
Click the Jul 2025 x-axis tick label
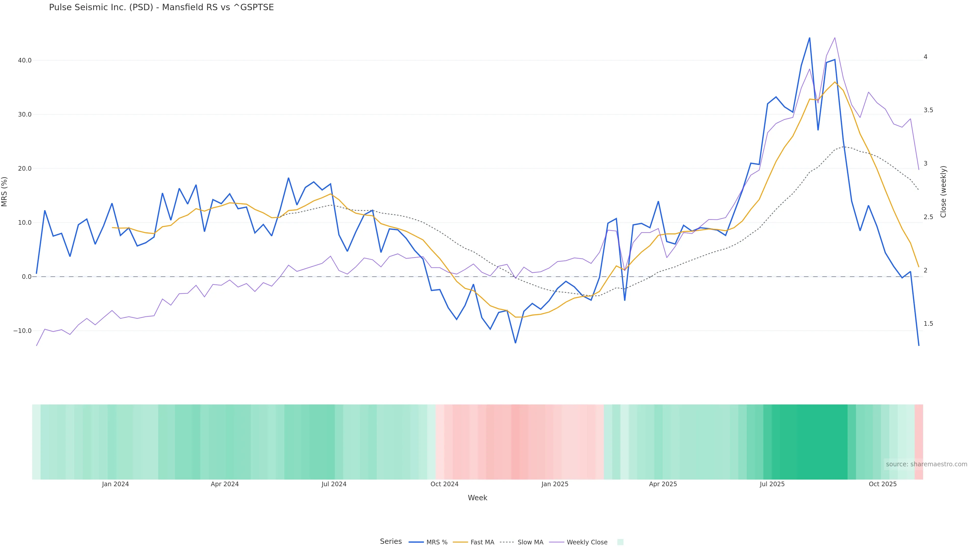tap(772, 484)
